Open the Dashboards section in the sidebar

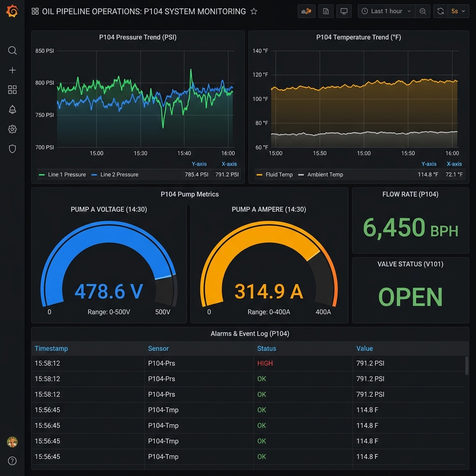[12, 89]
